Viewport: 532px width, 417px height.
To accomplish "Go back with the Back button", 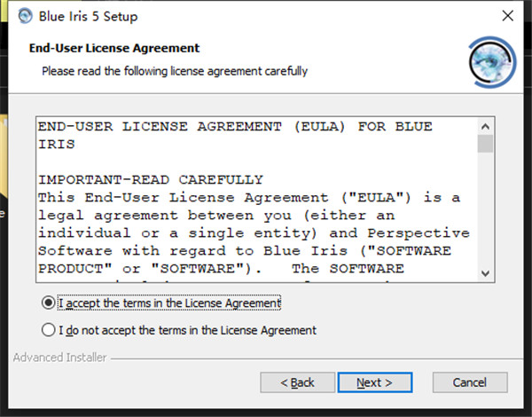I will 297,382.
